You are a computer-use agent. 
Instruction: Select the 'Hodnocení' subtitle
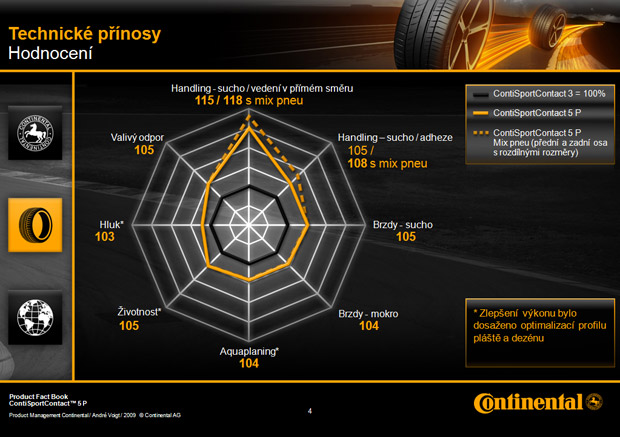click(x=50, y=53)
